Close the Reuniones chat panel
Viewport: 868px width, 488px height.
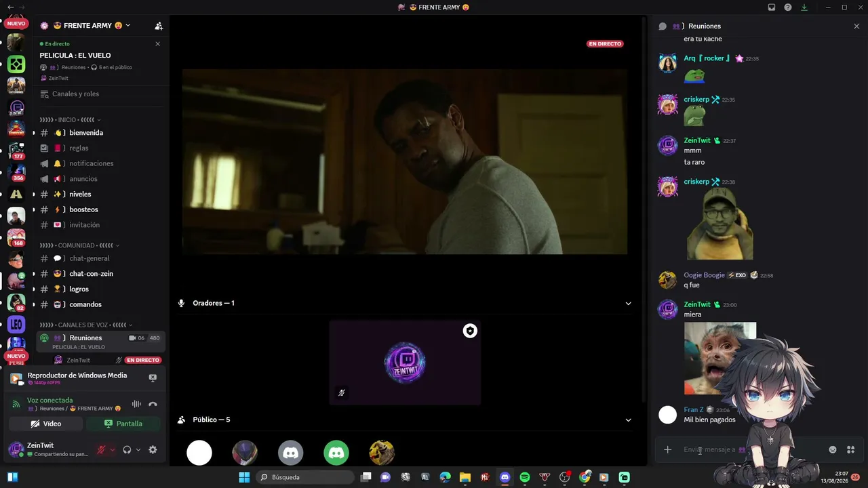[x=856, y=26]
